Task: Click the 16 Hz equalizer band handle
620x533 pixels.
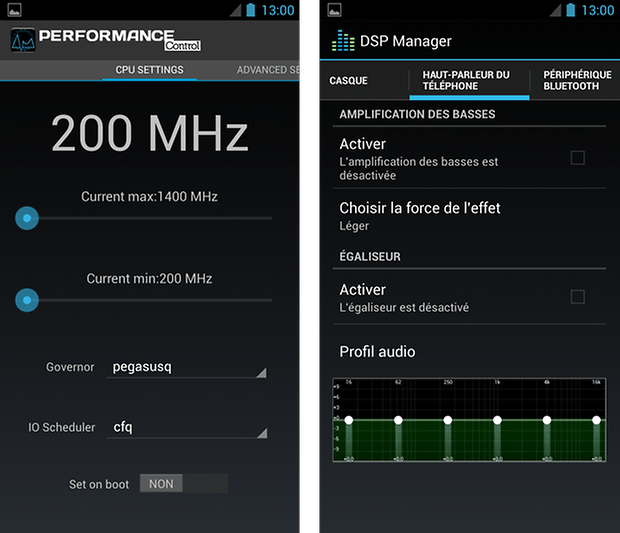Action: (349, 420)
